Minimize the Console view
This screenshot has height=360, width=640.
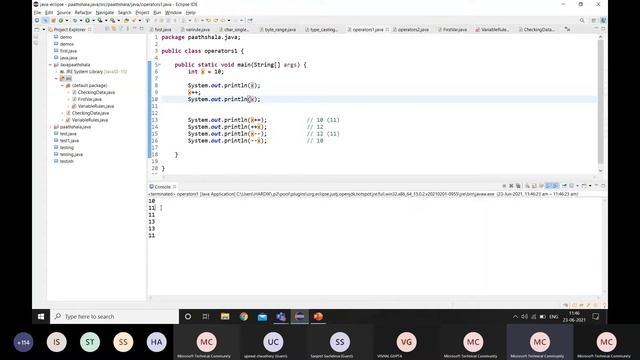point(596,186)
